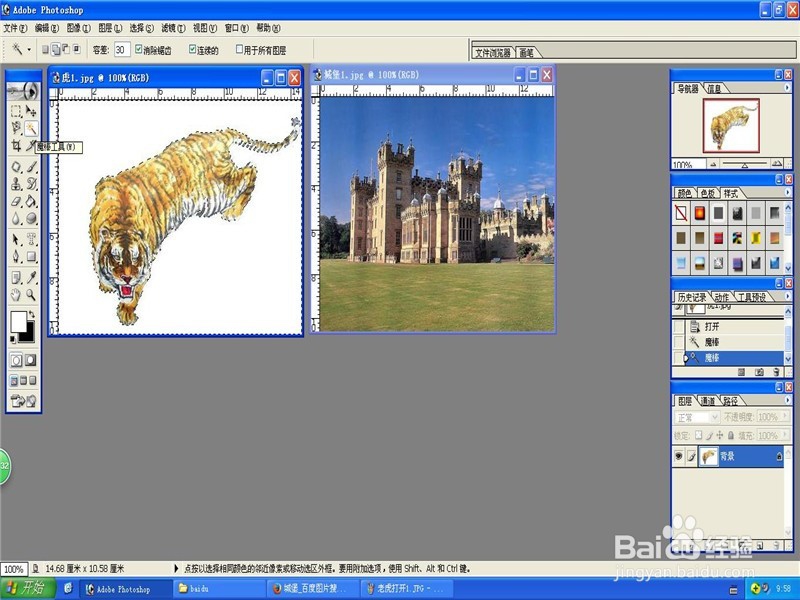
Task: Select the Rectangle shape tool
Action: (x=31, y=256)
